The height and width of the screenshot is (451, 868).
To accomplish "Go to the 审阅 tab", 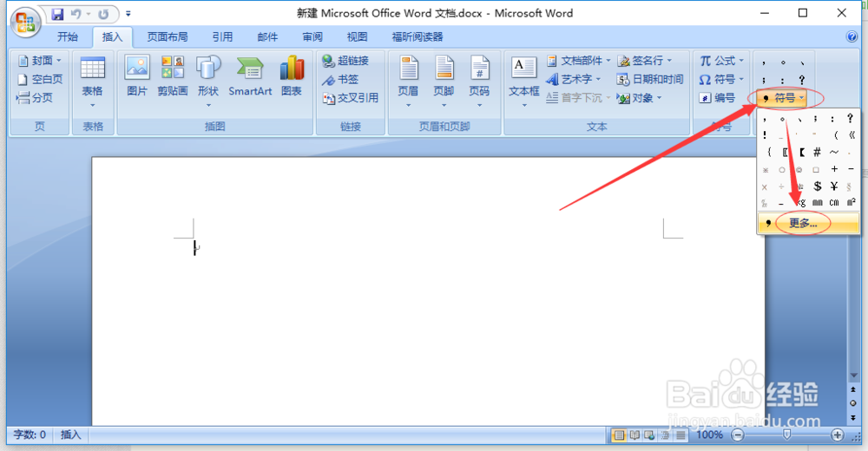I will point(312,37).
